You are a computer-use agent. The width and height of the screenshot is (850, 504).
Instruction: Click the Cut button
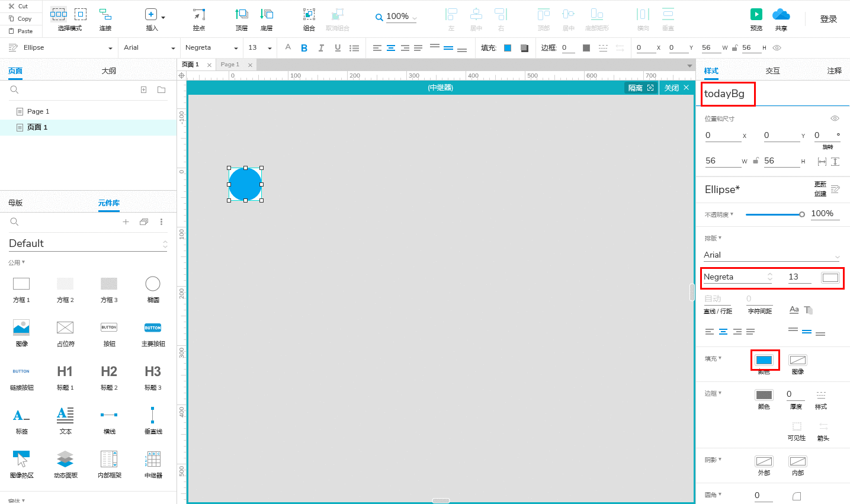point(18,6)
